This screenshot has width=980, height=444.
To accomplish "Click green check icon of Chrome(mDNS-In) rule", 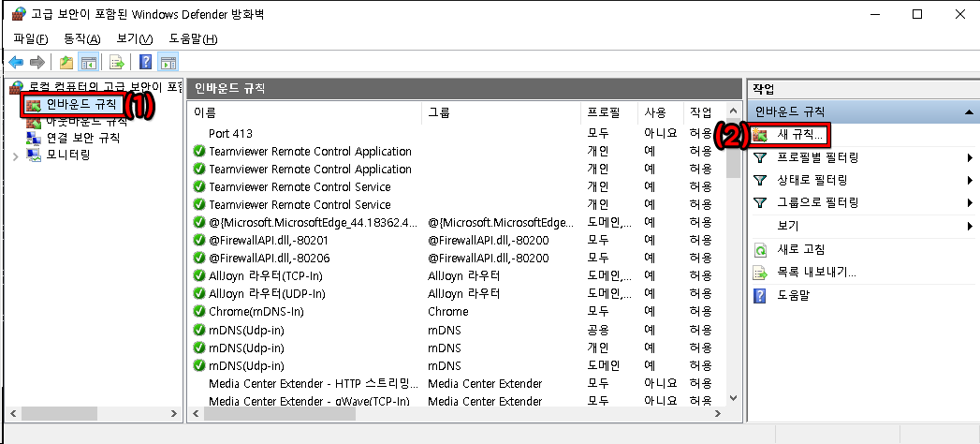I will tap(199, 311).
